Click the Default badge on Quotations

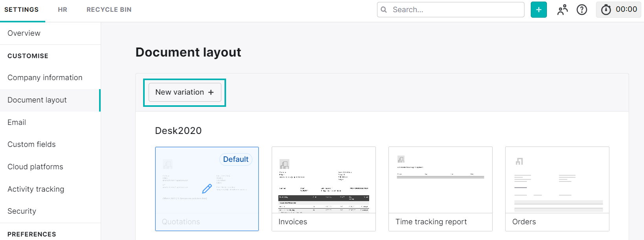236,159
